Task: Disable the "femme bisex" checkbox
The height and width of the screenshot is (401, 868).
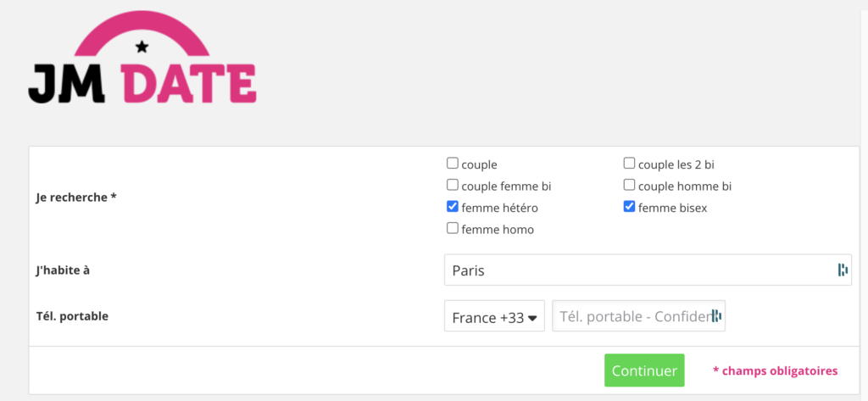Action: (x=630, y=206)
